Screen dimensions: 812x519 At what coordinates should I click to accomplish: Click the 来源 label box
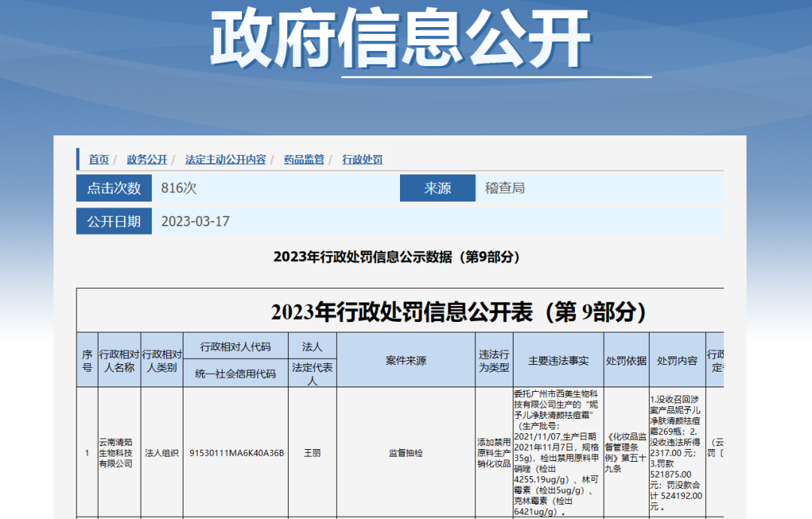click(x=438, y=188)
